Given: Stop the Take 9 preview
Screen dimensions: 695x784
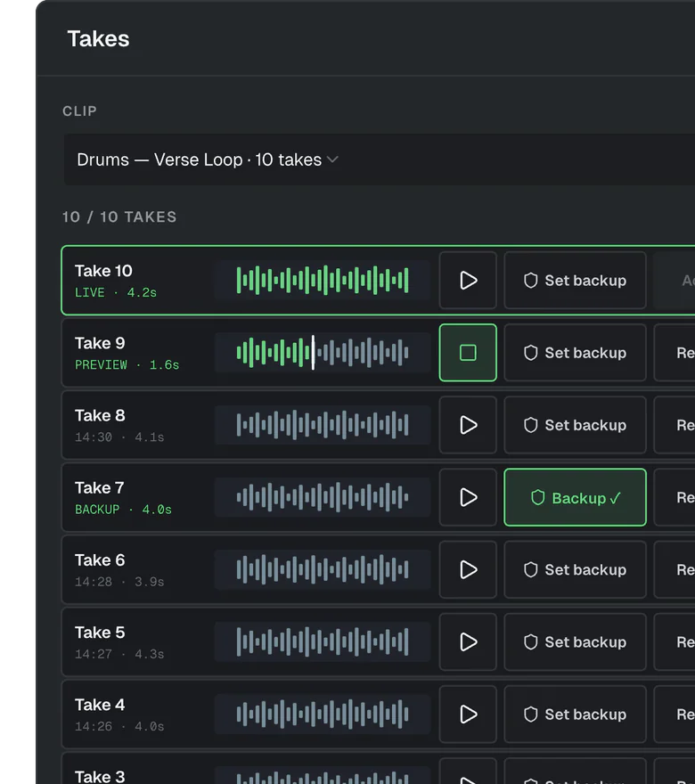Looking at the screenshot, I should point(468,353).
